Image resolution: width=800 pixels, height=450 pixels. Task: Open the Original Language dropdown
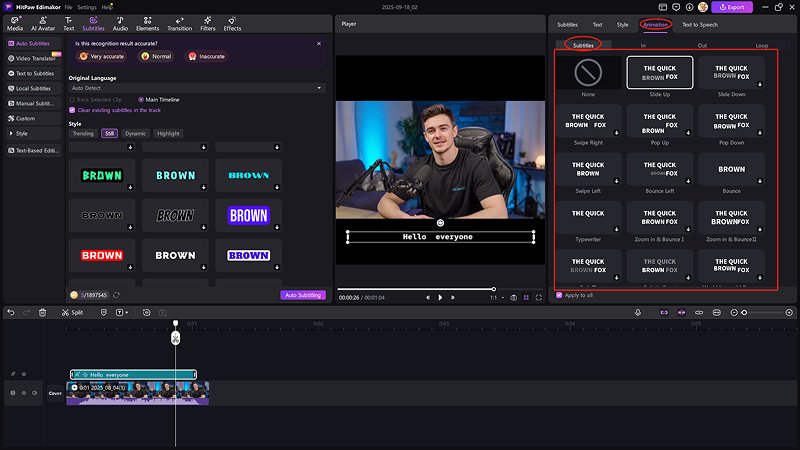pos(196,88)
